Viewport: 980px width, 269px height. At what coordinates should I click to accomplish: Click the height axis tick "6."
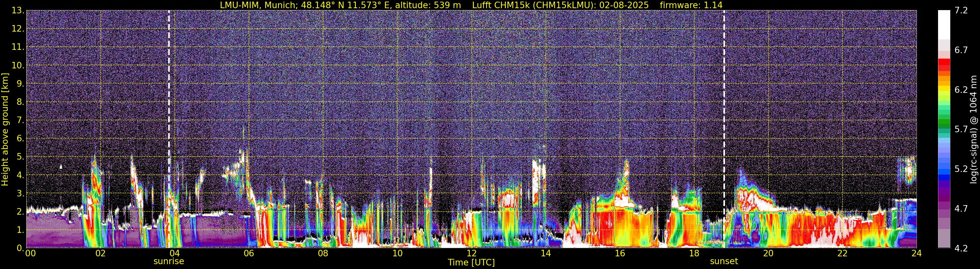point(20,138)
